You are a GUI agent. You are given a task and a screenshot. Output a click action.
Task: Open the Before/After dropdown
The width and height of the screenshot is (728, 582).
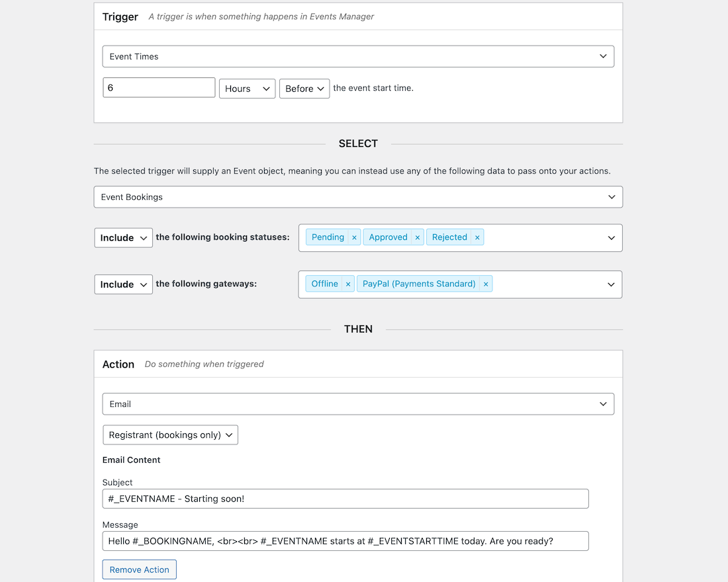click(x=304, y=89)
